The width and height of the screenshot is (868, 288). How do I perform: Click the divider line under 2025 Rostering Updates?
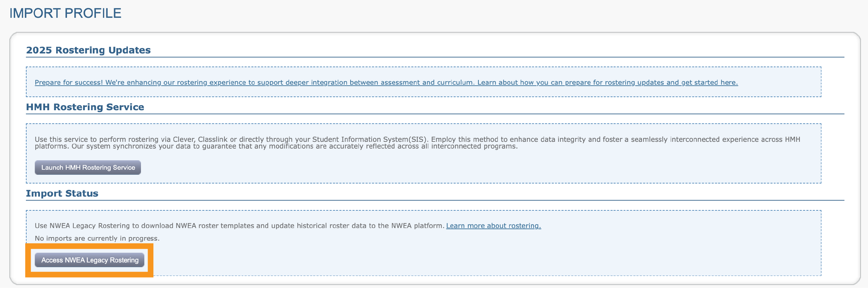pyautogui.click(x=435, y=57)
